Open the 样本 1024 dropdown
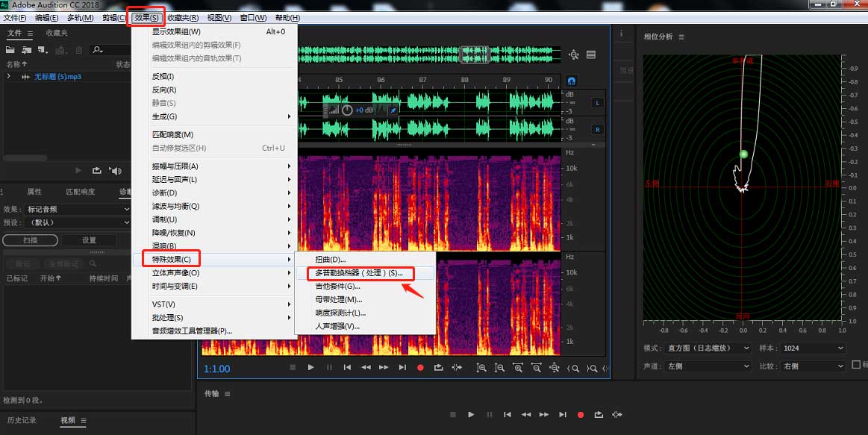The width and height of the screenshot is (868, 435). [813, 348]
